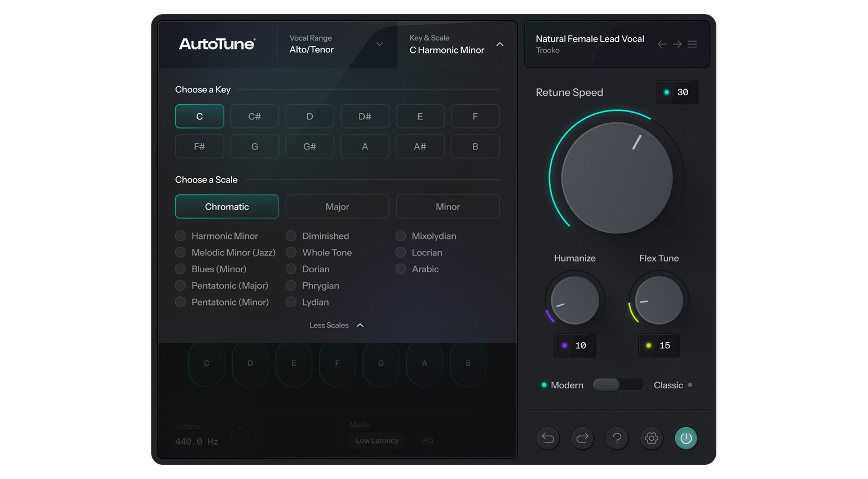Image resolution: width=868 pixels, height=479 pixels.
Task: Click the Retune Speed knob
Action: 617,178
